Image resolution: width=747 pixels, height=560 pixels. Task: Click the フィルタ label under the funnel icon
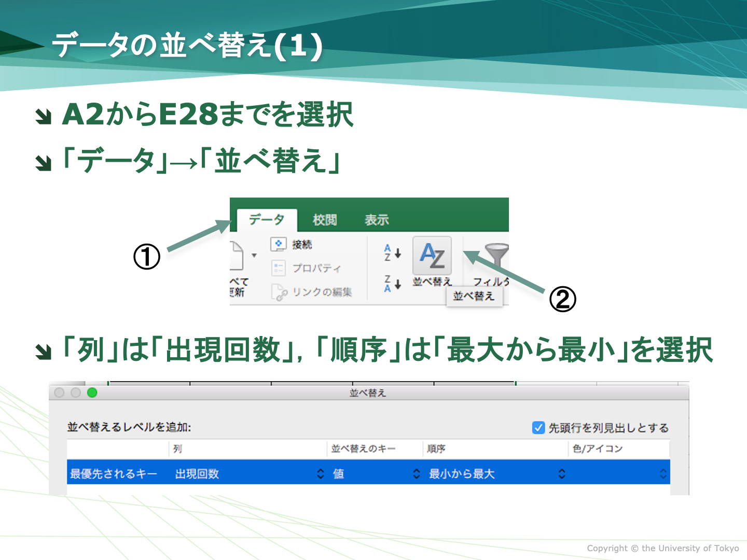point(491,282)
